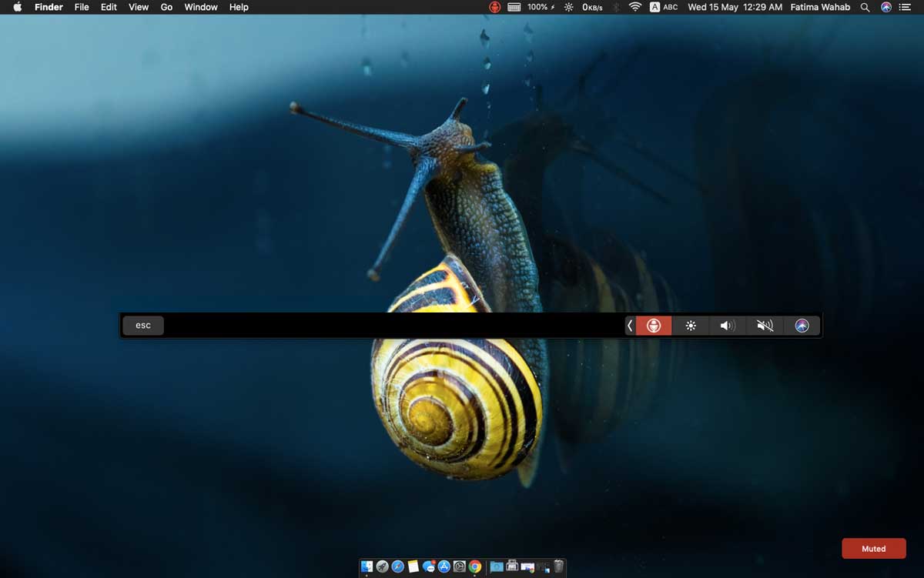Open the Fatima Wahab user menu

pyautogui.click(x=820, y=7)
